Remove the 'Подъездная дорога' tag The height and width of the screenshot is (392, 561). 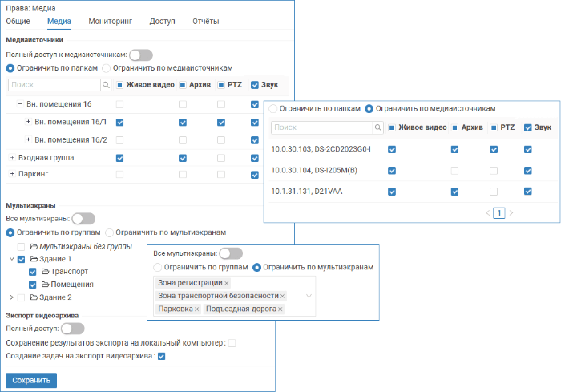pos(280,309)
